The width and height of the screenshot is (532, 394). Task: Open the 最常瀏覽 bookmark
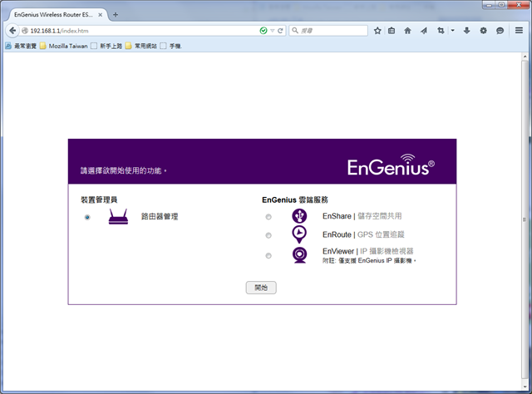21,46
